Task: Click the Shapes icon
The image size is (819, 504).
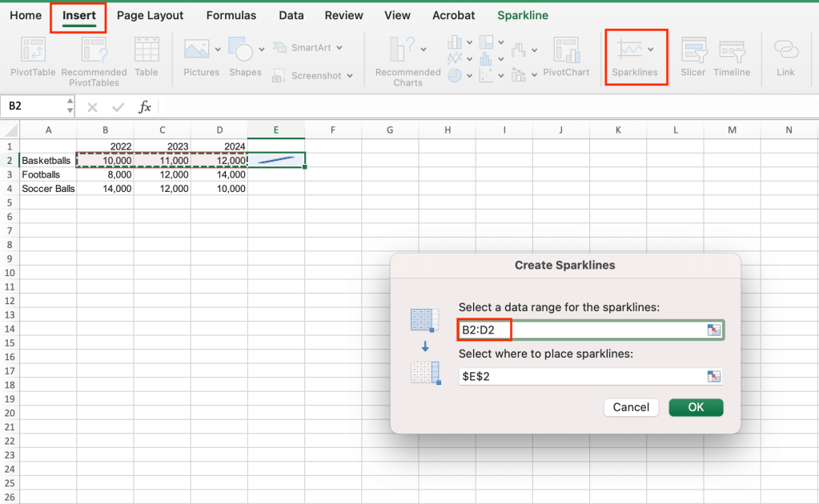Action: (240, 49)
